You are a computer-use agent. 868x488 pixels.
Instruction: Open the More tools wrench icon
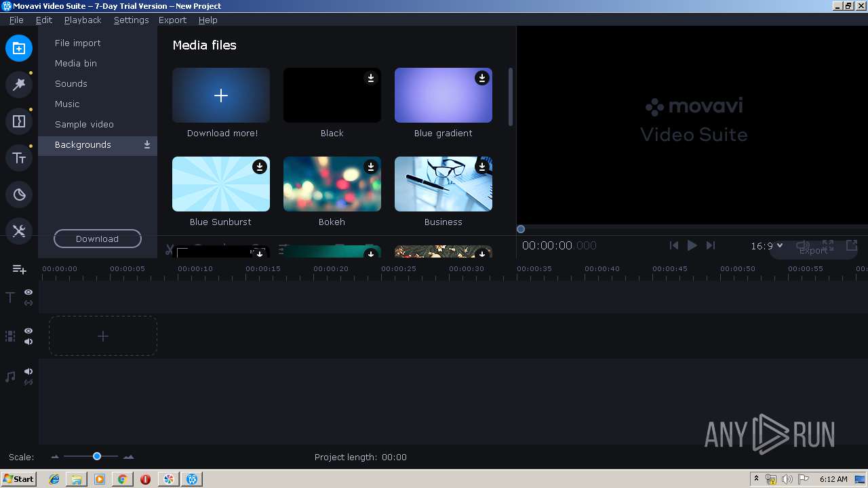[x=19, y=231]
